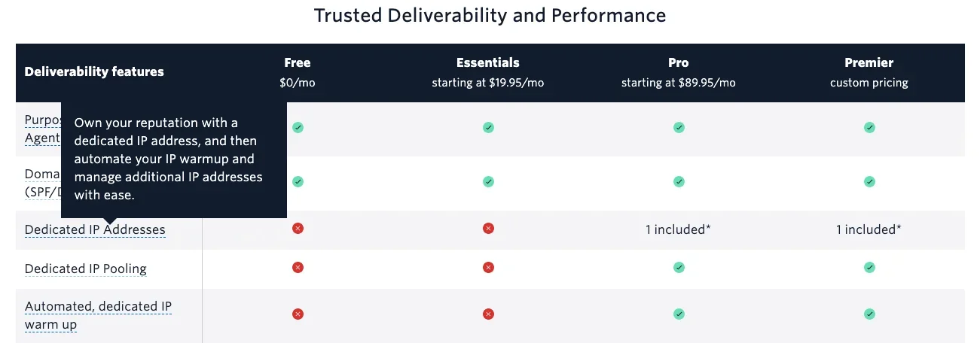The width and height of the screenshot is (980, 343).
Task: Click Pro plan's "1 included*" text
Action: pos(679,229)
